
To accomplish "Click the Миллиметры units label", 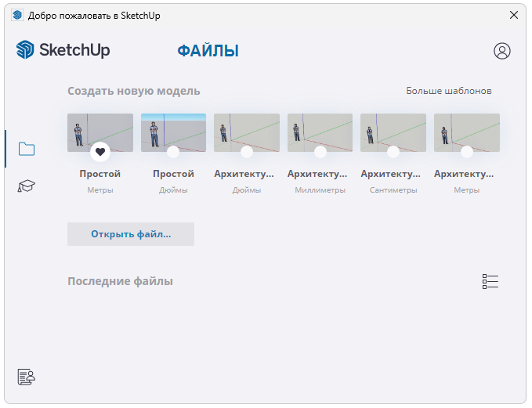I will coord(320,190).
